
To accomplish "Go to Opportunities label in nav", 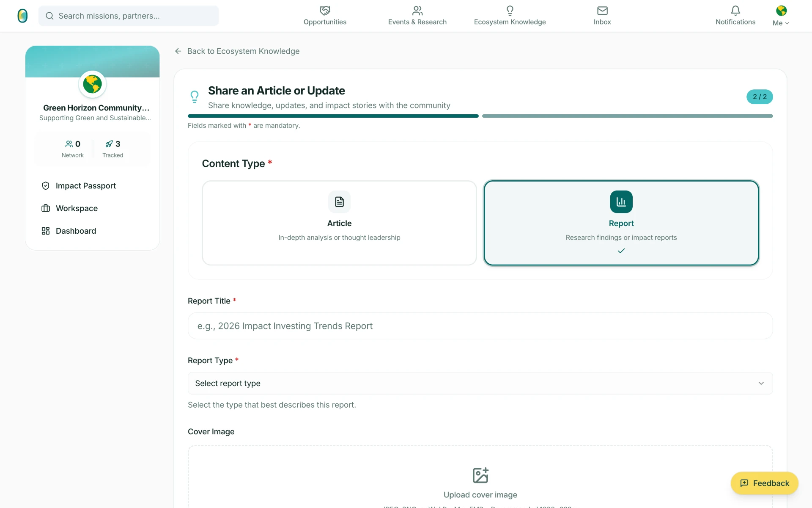I will point(325,22).
